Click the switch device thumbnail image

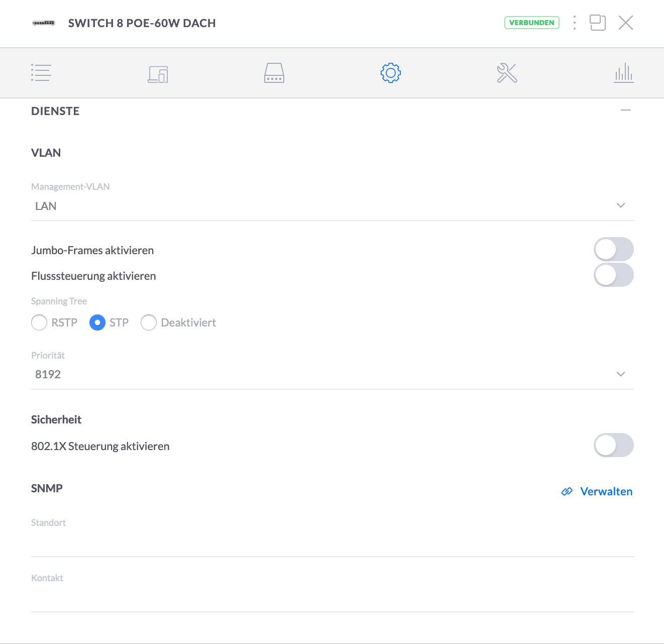click(44, 23)
